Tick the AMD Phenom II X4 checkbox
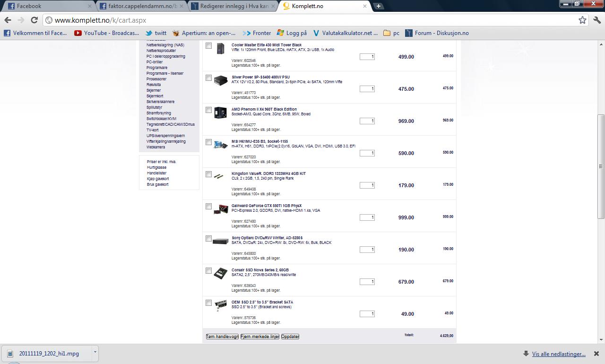The width and height of the screenshot is (605, 364). point(208,110)
